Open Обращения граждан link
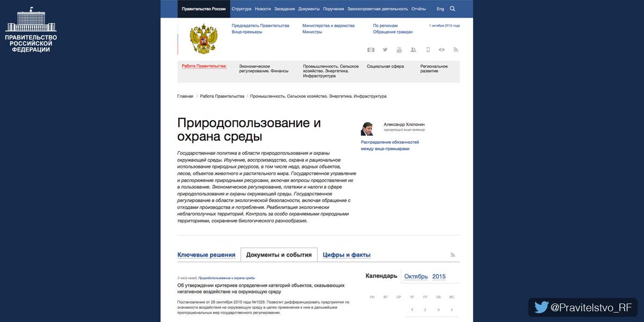Viewport: 644px width, 322px height. click(393, 32)
